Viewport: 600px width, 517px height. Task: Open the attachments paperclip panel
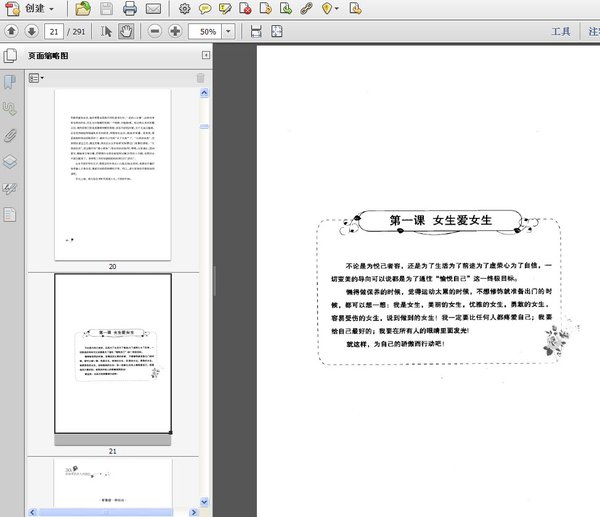[10, 134]
